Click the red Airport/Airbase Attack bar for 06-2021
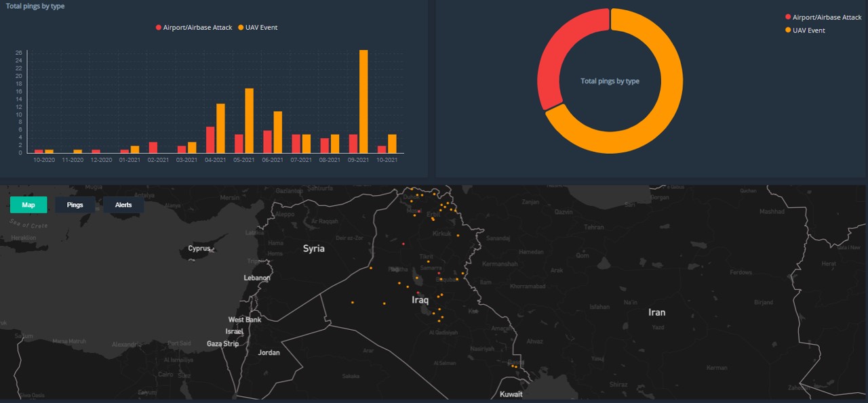The width and height of the screenshot is (868, 403). pos(268,142)
